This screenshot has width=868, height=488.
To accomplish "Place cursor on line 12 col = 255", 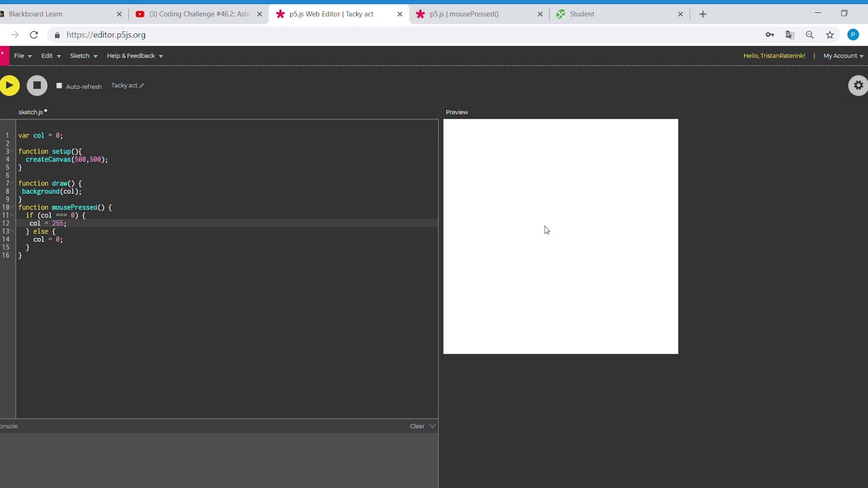I will click(x=47, y=224).
